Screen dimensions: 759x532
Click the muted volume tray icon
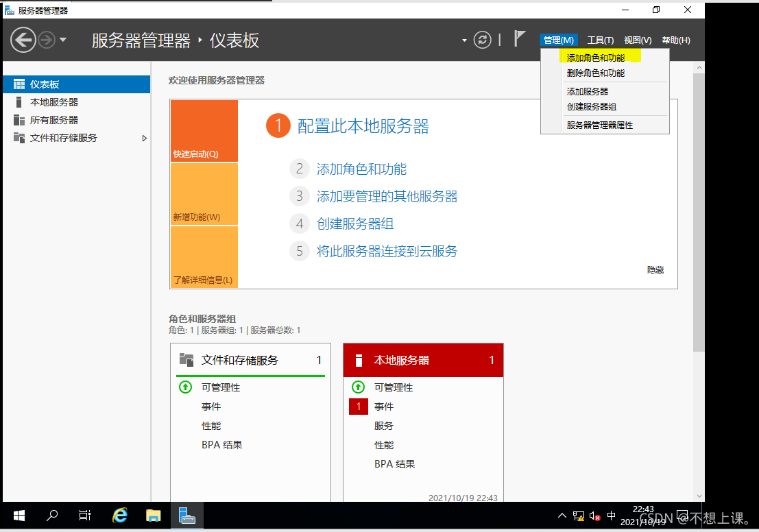click(595, 516)
